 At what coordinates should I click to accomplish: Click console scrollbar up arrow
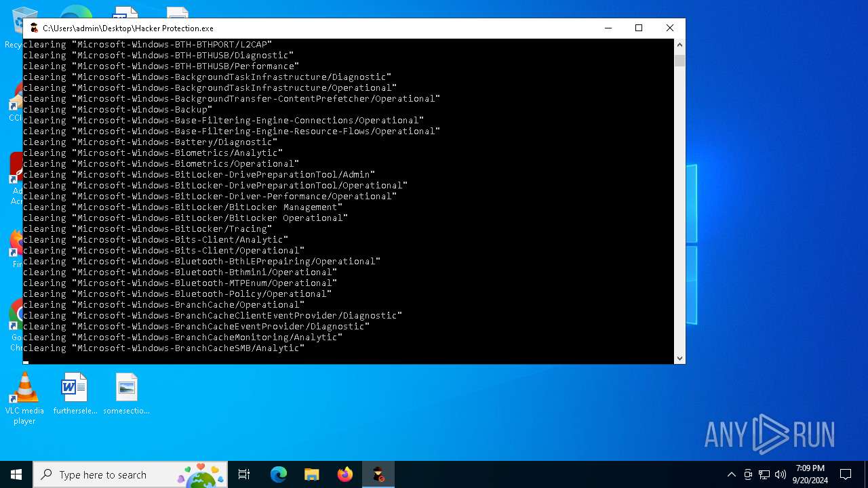[x=679, y=45]
